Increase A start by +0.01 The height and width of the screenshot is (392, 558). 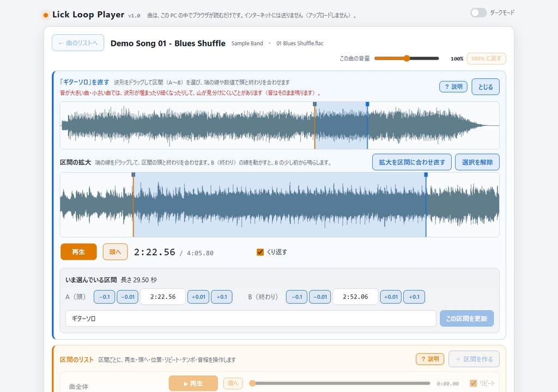click(198, 297)
